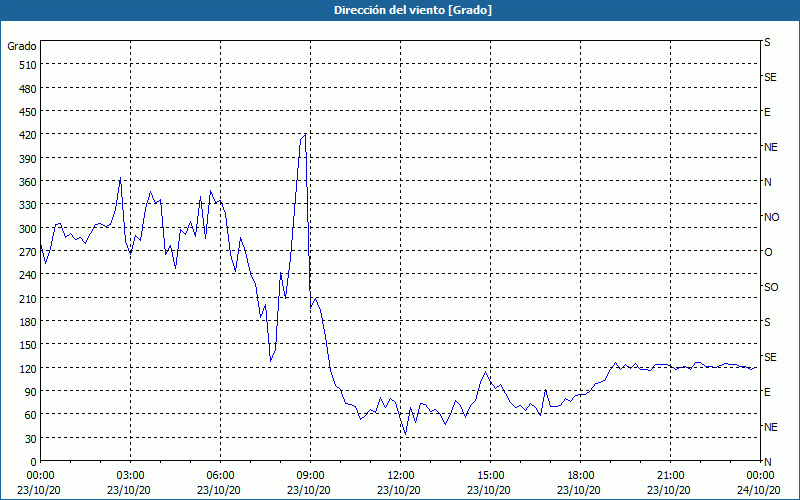This screenshot has width=800, height=500.
Task: Select the 270 degree tick label
Action: [x=28, y=252]
